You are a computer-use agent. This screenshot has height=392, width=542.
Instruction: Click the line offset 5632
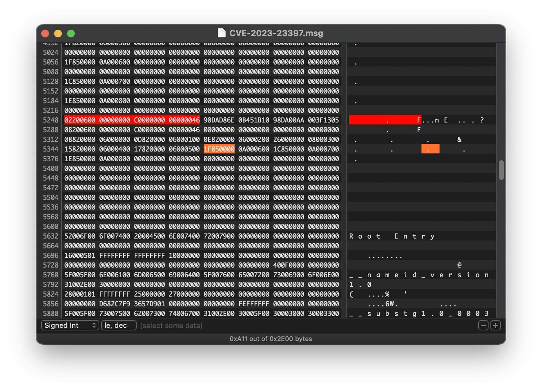pyautogui.click(x=51, y=236)
